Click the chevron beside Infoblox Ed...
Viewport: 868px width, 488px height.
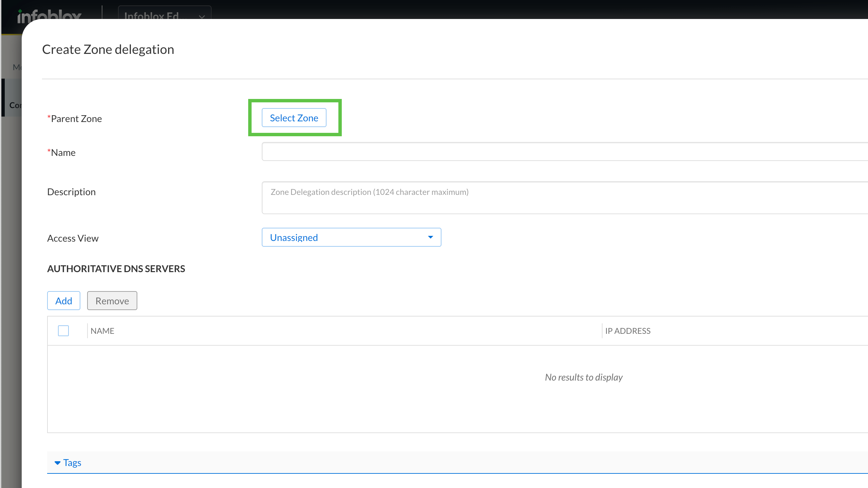(202, 16)
